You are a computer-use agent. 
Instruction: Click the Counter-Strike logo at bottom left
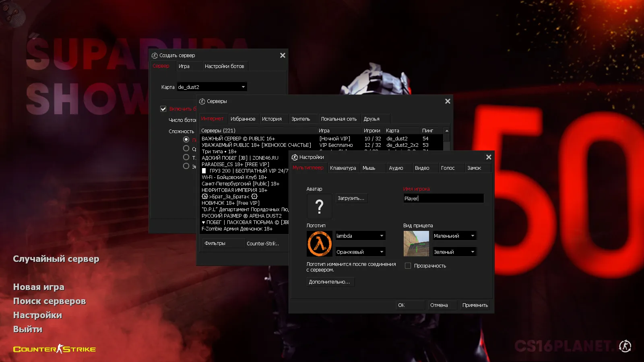click(x=54, y=349)
